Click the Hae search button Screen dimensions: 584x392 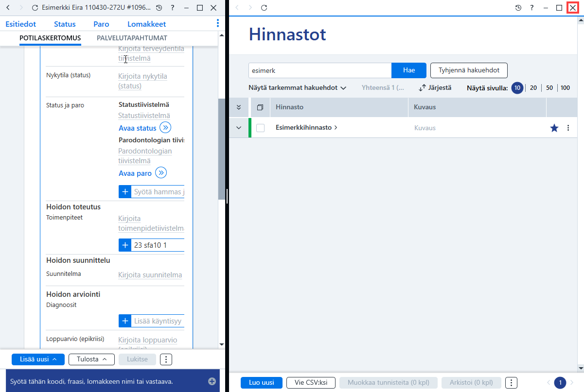coord(409,70)
